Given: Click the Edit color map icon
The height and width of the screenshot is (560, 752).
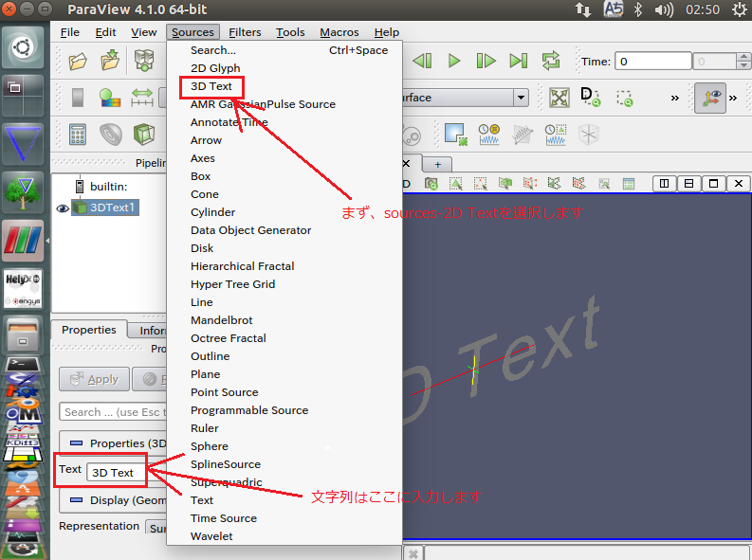Looking at the screenshot, I should click(x=110, y=98).
